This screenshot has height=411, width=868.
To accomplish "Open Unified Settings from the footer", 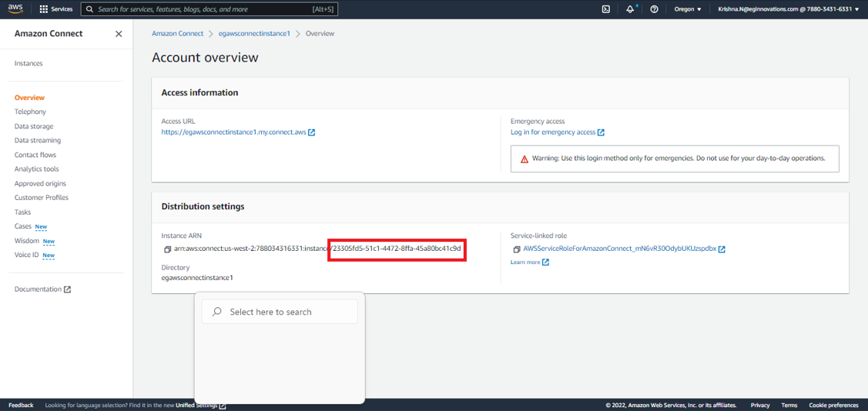I will 196,406.
